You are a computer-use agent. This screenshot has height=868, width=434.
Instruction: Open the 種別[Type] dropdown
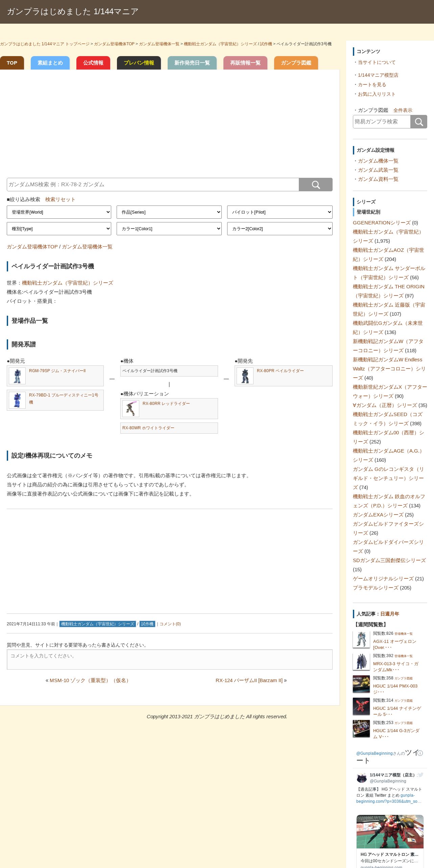tap(59, 229)
